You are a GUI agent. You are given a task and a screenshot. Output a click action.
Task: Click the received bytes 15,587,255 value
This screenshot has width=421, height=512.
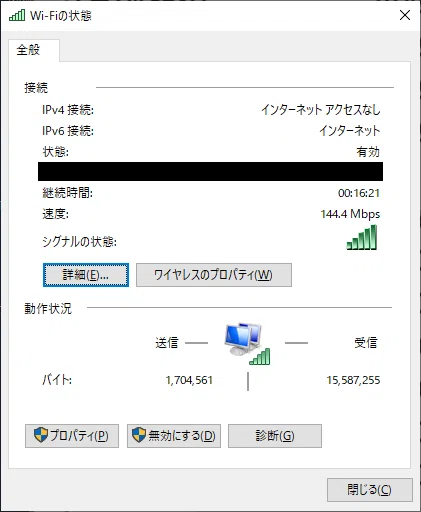(x=353, y=380)
